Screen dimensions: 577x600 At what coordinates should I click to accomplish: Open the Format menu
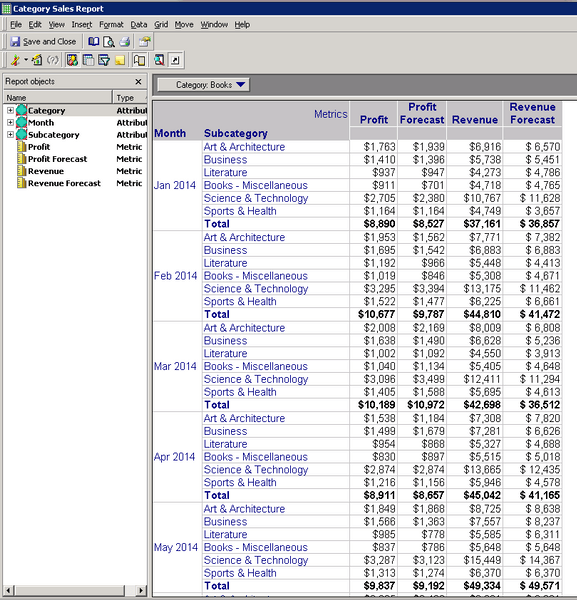[111, 24]
